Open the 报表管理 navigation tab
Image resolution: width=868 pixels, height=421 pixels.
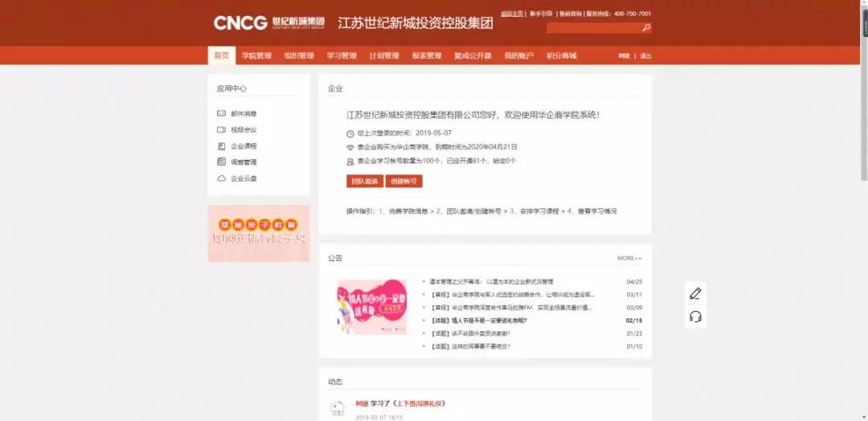(426, 56)
